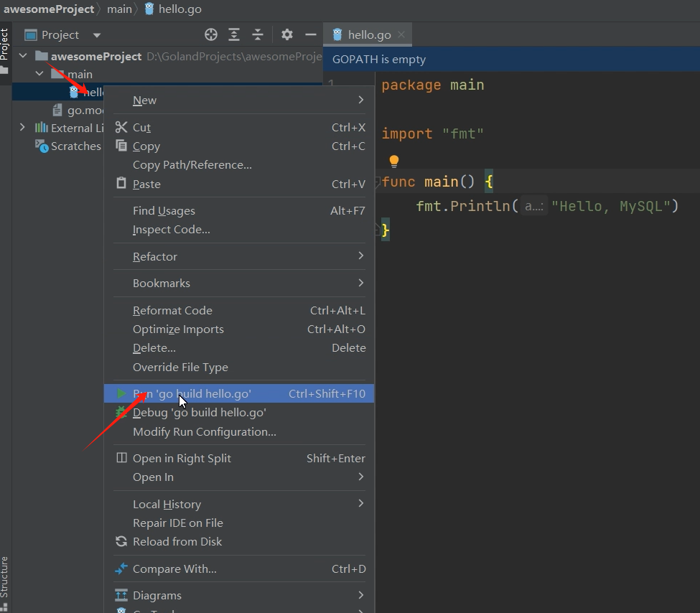This screenshot has height=613, width=700.
Task: Close the hello.go editor tab
Action: tap(401, 34)
